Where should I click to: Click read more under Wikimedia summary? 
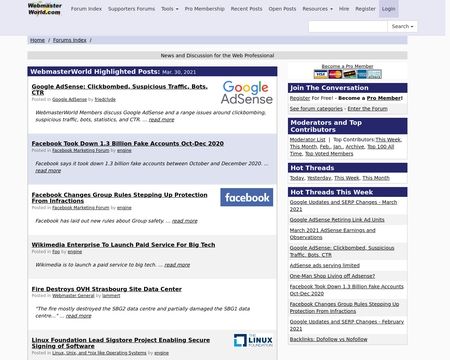pyautogui.click(x=177, y=265)
